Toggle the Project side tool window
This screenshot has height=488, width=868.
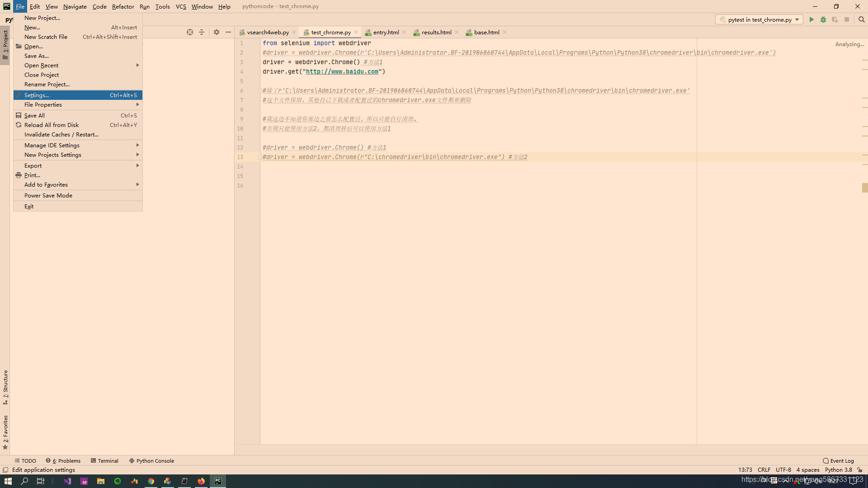[x=5, y=45]
